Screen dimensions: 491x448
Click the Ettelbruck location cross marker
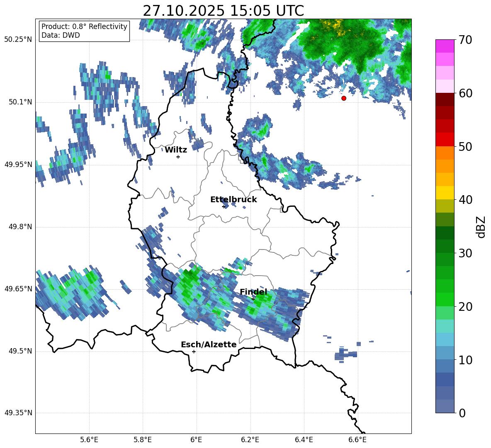point(224,206)
